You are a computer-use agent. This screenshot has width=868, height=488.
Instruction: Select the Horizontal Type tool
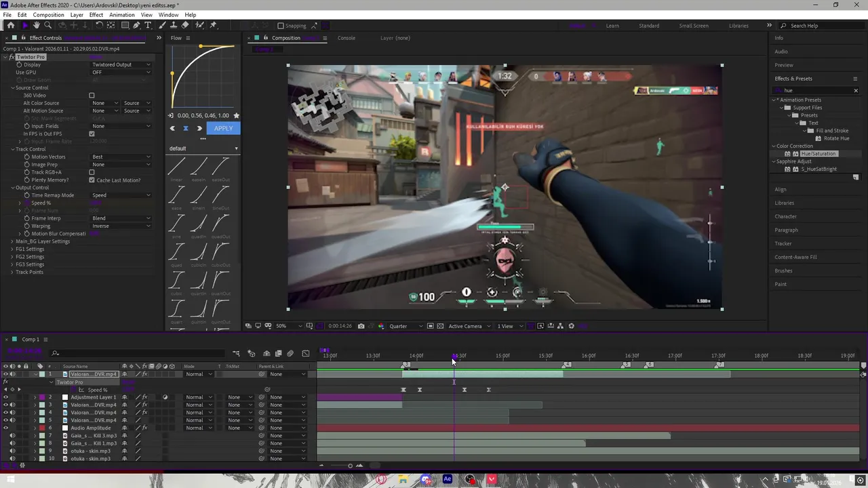(x=148, y=26)
